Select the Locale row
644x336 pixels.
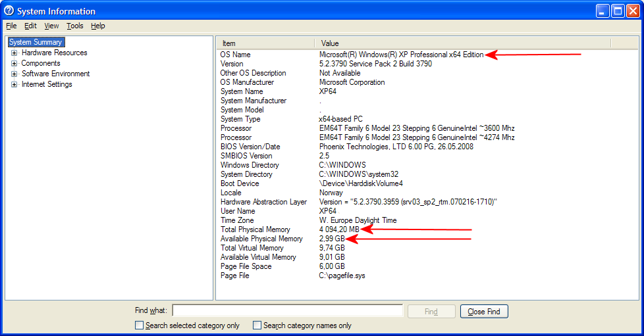(x=427, y=193)
